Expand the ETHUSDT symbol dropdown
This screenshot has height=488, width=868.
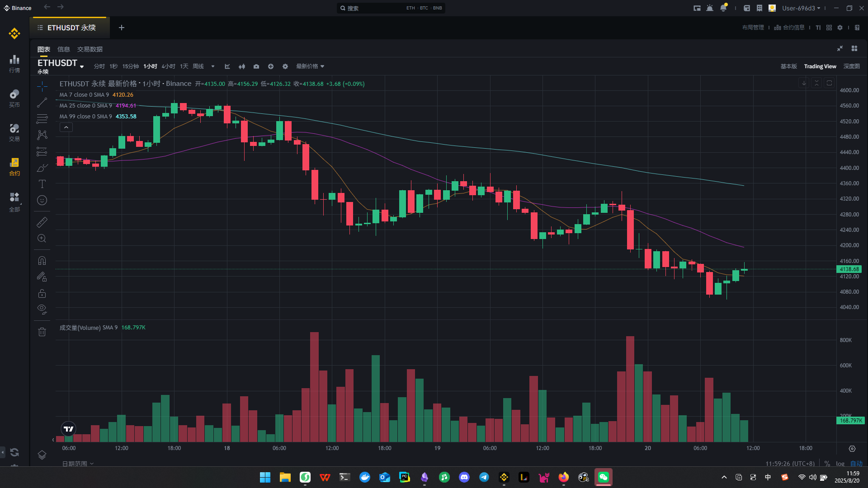[82, 67]
